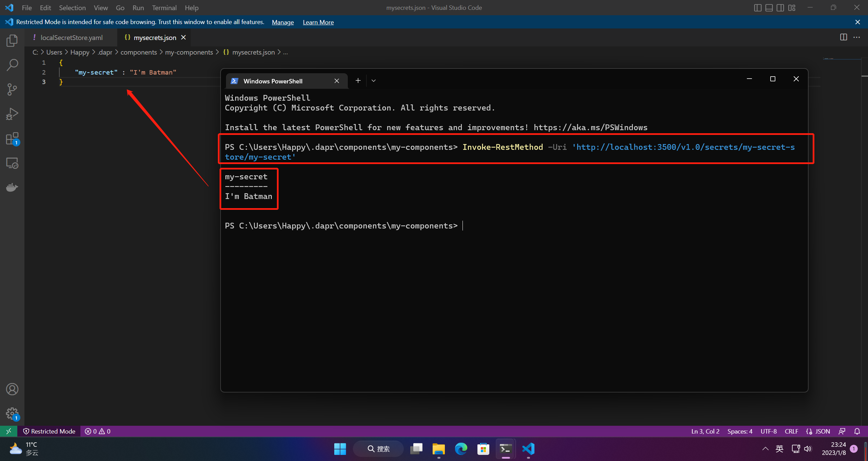The width and height of the screenshot is (868, 461).
Task: Open the Manage gear icon
Action: [12, 414]
